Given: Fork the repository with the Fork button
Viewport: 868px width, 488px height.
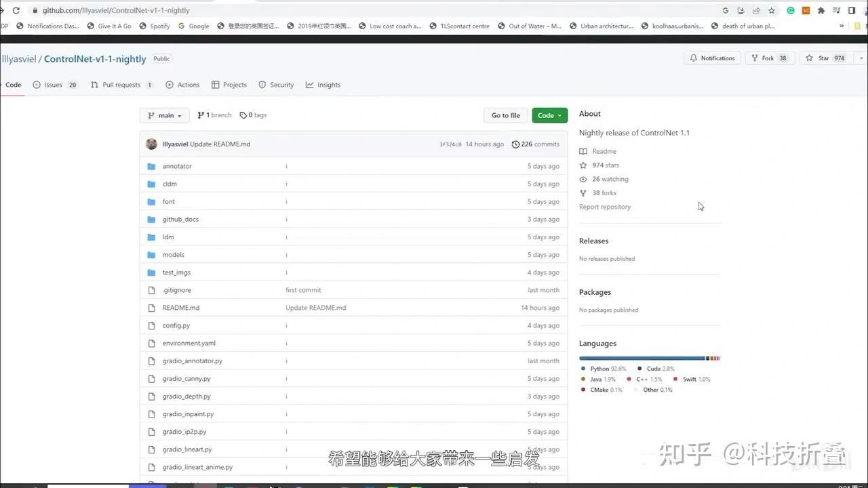Looking at the screenshot, I should click(x=770, y=58).
